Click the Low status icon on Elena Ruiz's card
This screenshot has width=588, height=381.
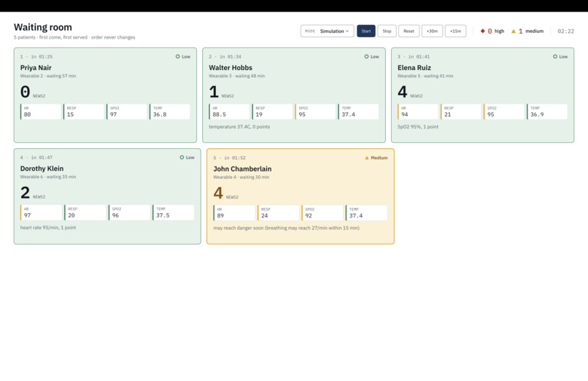point(555,57)
